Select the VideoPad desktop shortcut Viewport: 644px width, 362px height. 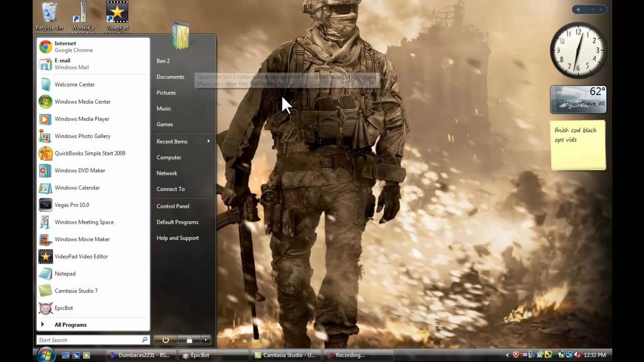coord(117,17)
